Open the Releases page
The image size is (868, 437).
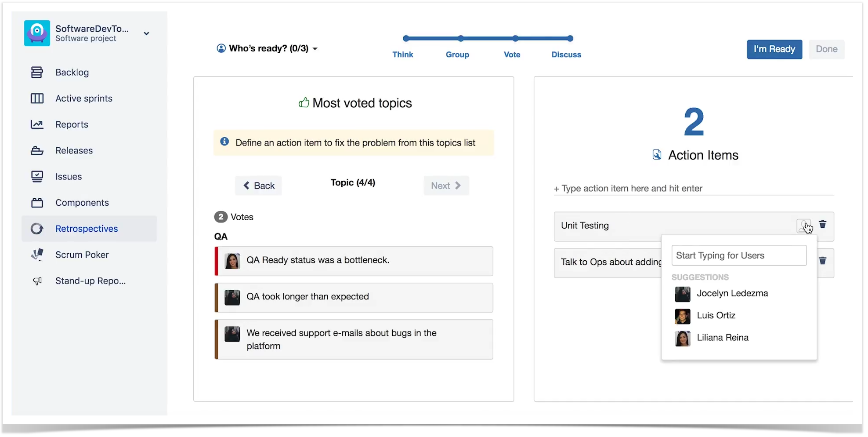click(74, 150)
